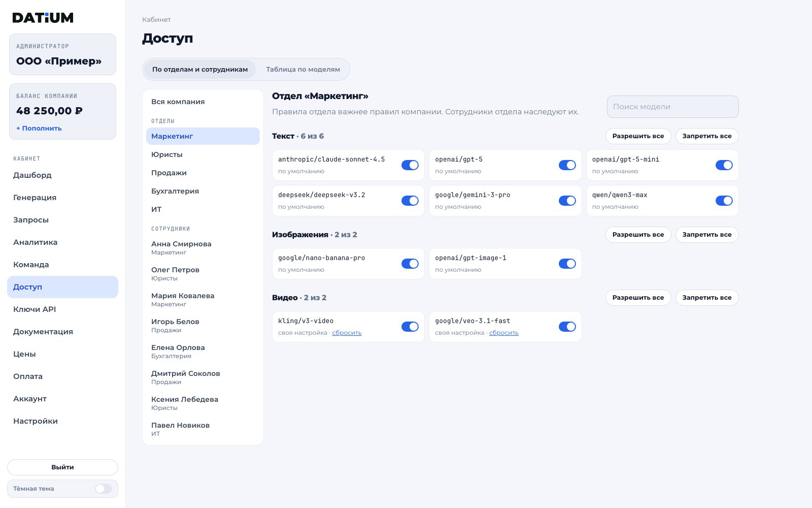This screenshot has height=508, width=812.
Task: Toggle openai/gpt-5-mini access switch
Action: 724,165
